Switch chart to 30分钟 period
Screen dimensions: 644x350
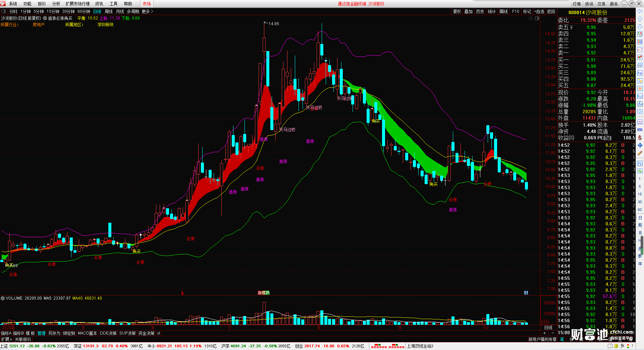click(68, 11)
